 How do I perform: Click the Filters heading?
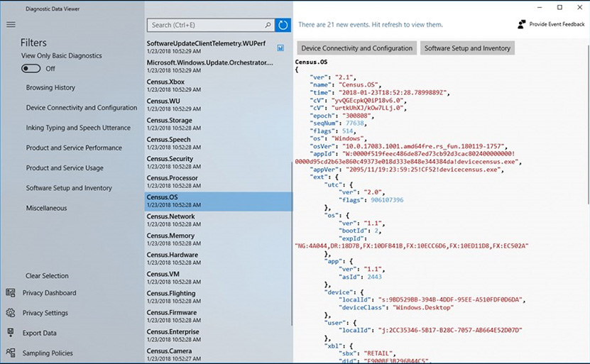click(33, 43)
